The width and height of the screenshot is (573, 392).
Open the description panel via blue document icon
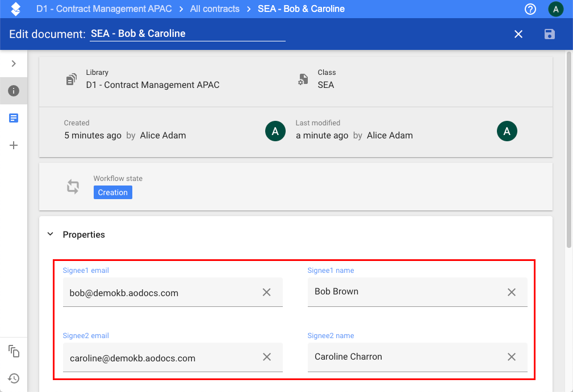coord(14,118)
